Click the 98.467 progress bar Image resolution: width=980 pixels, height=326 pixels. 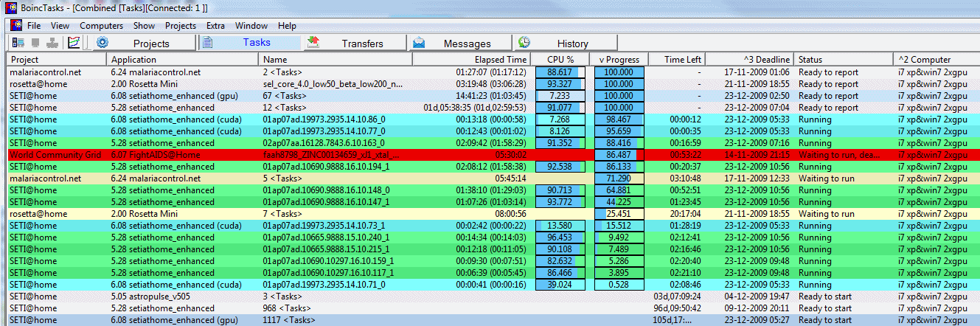pos(619,119)
